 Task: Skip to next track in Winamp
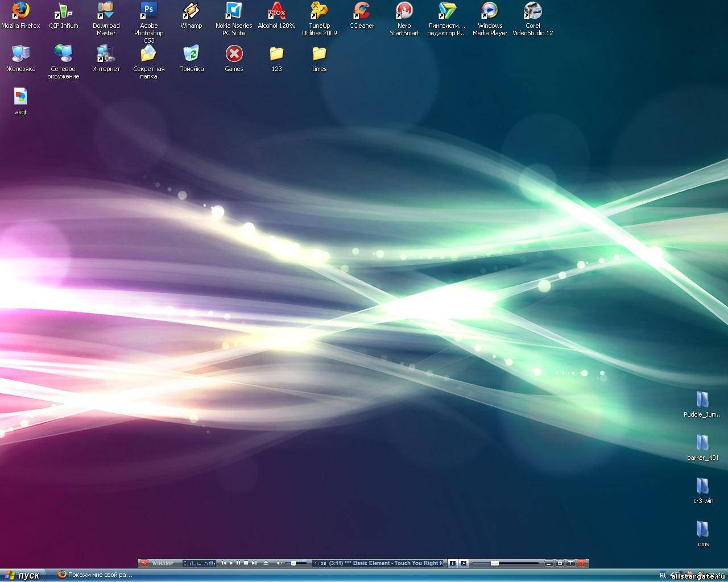[254, 563]
